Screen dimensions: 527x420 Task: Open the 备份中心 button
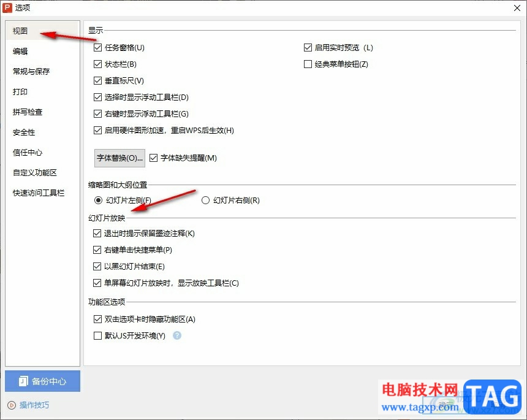[x=43, y=381]
